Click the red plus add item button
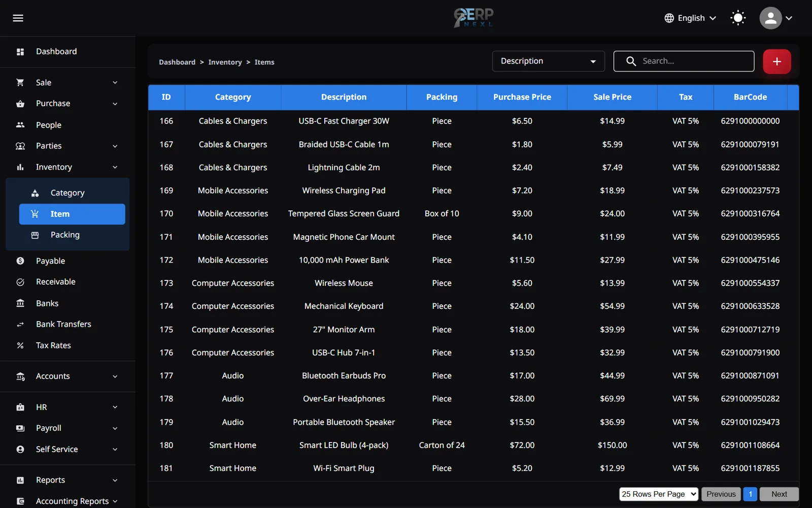 tap(776, 61)
